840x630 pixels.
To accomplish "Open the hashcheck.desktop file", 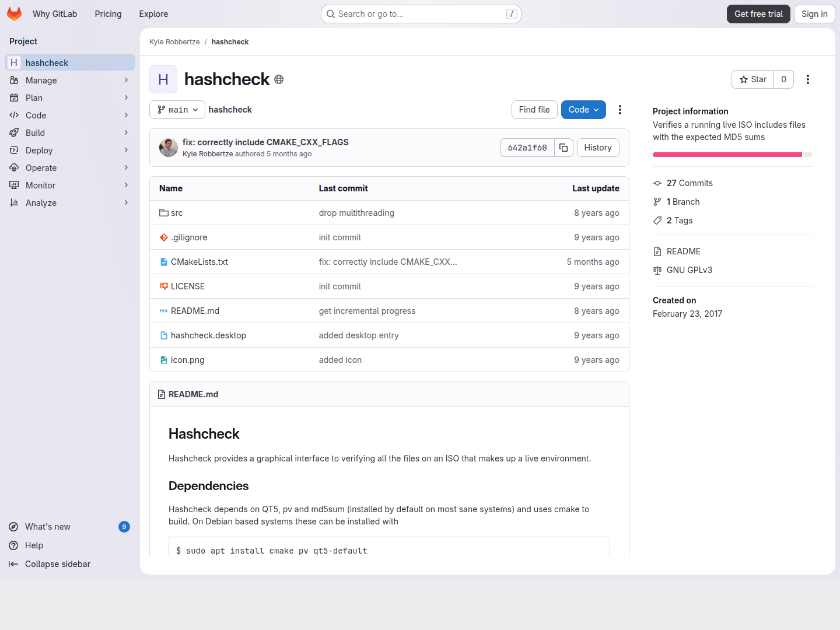I will tap(208, 335).
